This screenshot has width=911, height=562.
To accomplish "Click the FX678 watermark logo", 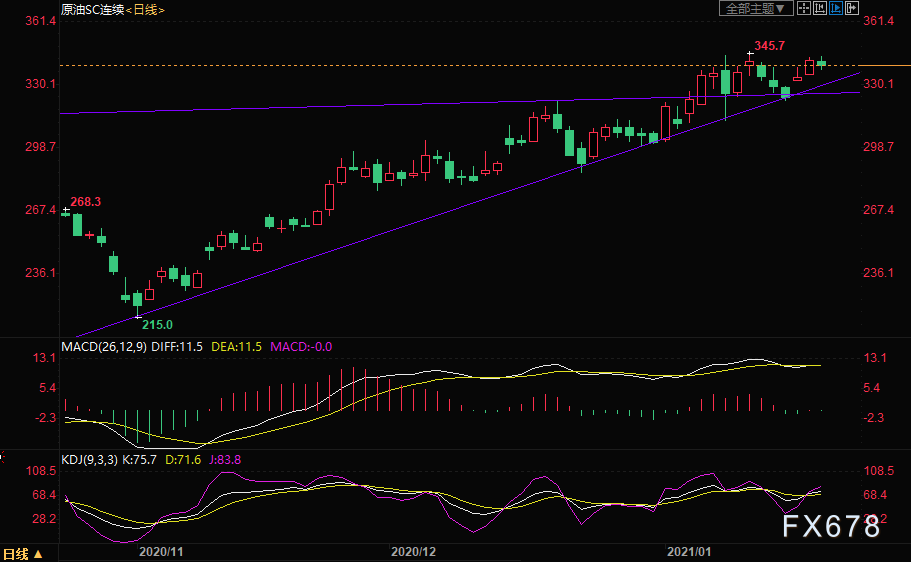I will pyautogui.click(x=831, y=527).
